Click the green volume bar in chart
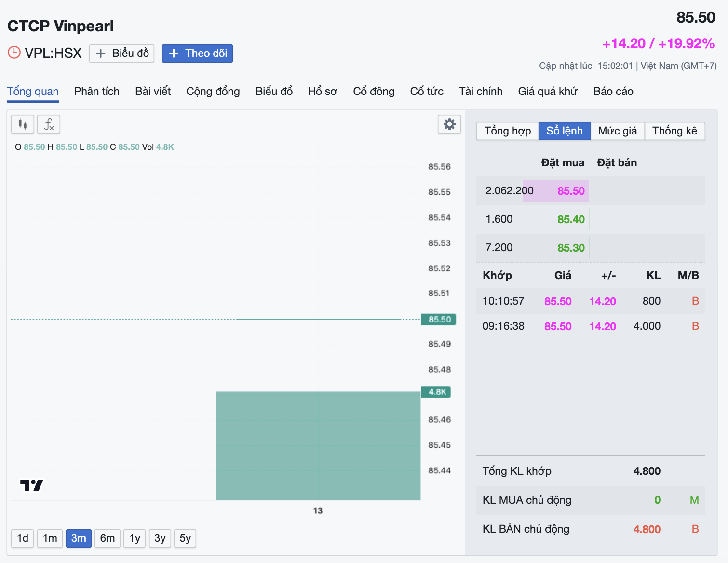This screenshot has width=728, height=563. (x=318, y=446)
